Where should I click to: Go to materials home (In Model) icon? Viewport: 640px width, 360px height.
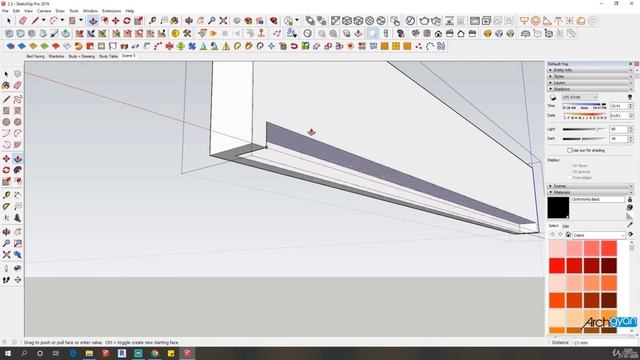click(x=568, y=235)
